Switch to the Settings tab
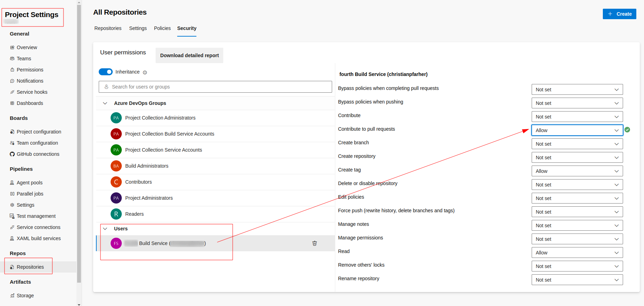The width and height of the screenshot is (644, 306). (x=138, y=28)
